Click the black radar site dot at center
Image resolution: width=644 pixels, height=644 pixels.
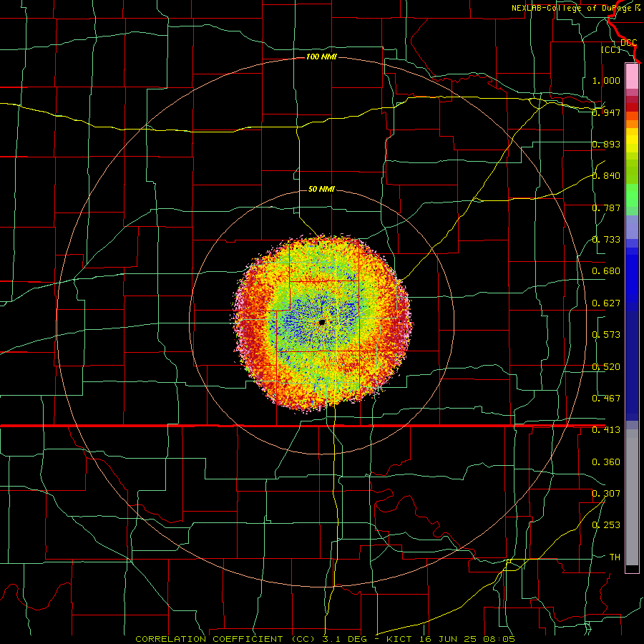[x=322, y=323]
